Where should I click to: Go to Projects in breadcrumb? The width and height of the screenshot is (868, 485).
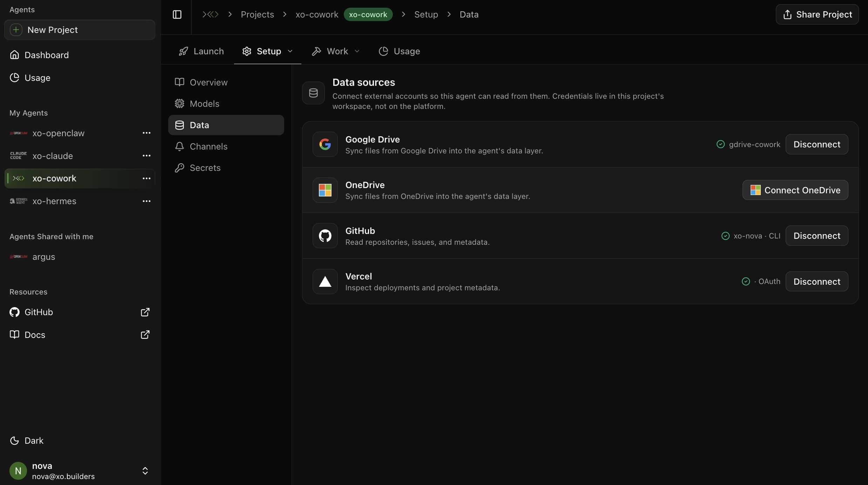click(x=257, y=14)
